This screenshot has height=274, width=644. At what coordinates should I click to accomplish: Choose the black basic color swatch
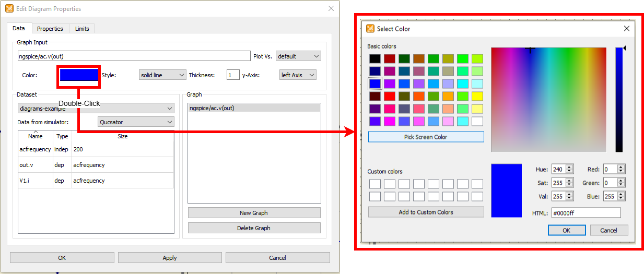tap(375, 59)
